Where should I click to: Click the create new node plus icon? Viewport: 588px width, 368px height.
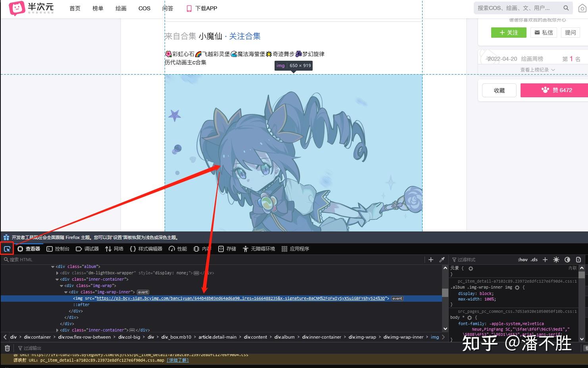[431, 260]
